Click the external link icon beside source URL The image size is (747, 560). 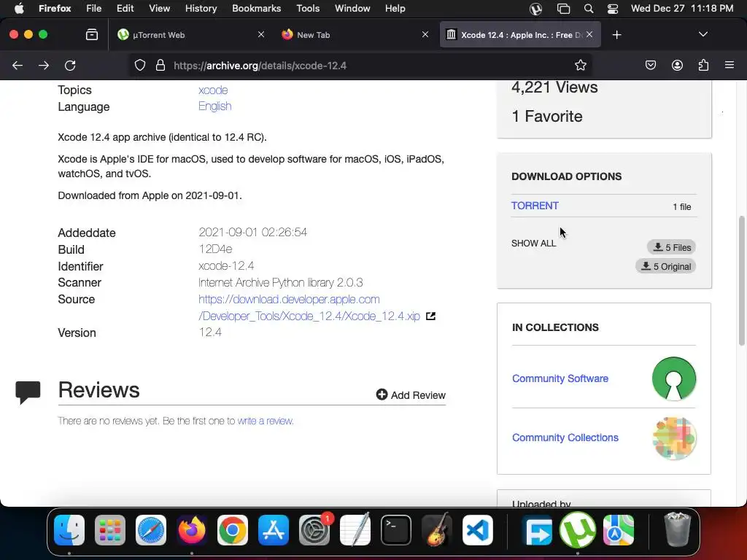[x=430, y=316]
